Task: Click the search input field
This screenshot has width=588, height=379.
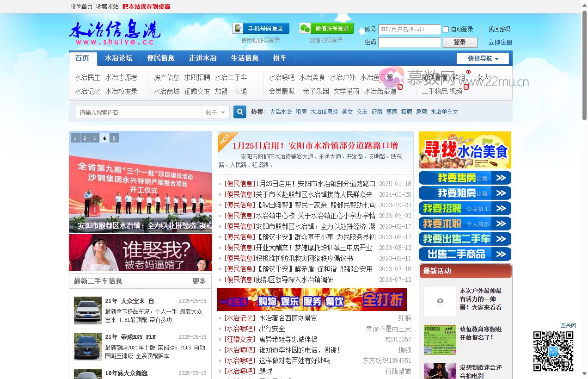Action: click(138, 112)
